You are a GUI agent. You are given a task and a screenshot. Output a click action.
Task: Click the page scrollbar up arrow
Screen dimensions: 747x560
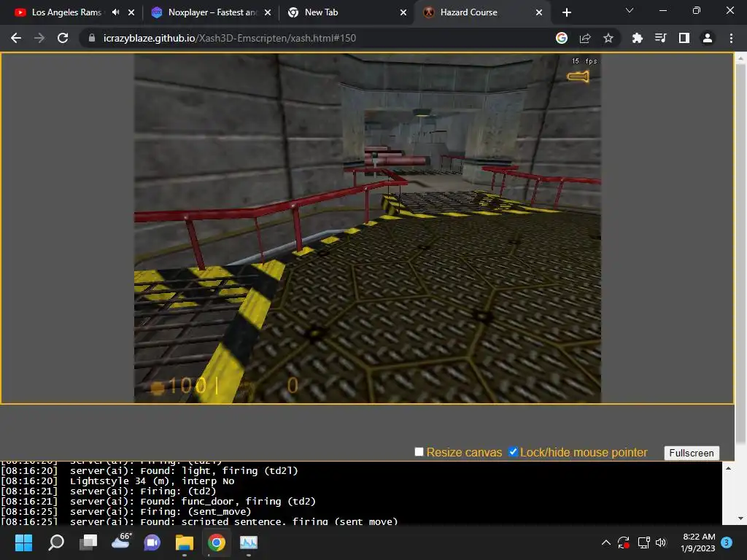[x=740, y=58]
